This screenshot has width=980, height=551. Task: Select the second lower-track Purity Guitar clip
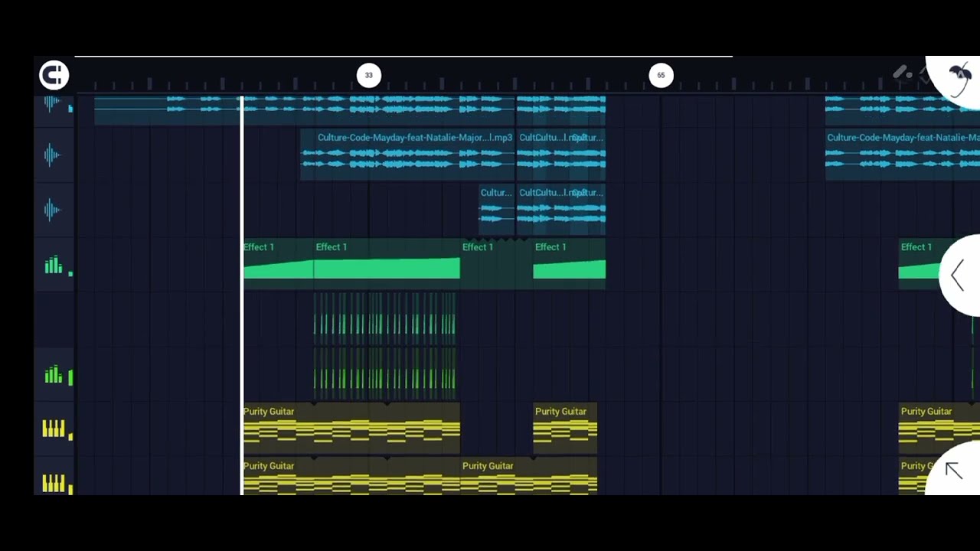tap(528, 476)
